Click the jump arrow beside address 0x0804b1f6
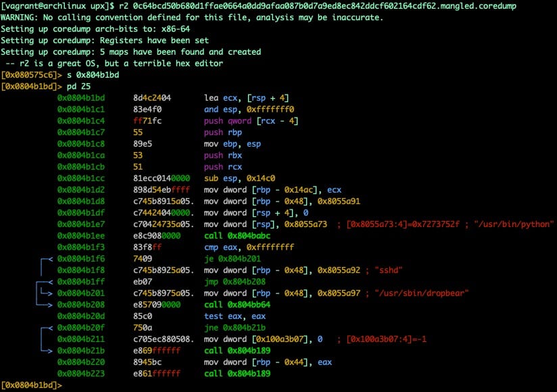557x392 pixels. (46, 258)
